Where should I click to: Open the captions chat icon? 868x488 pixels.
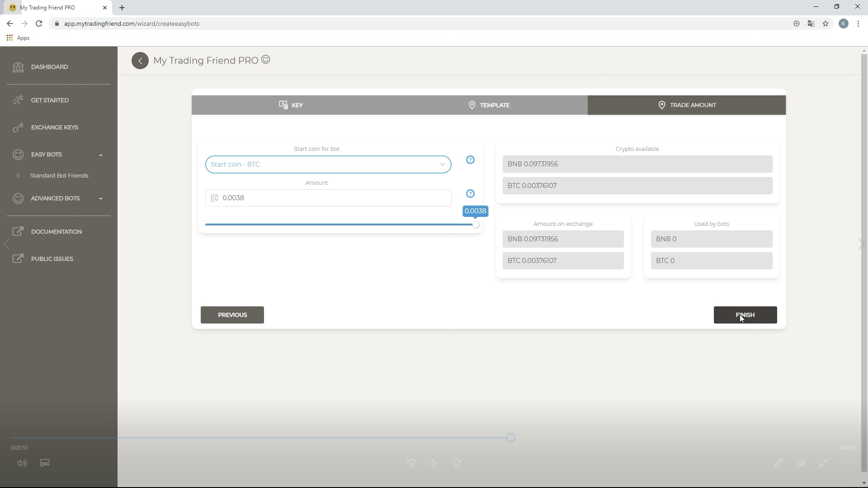click(45, 463)
